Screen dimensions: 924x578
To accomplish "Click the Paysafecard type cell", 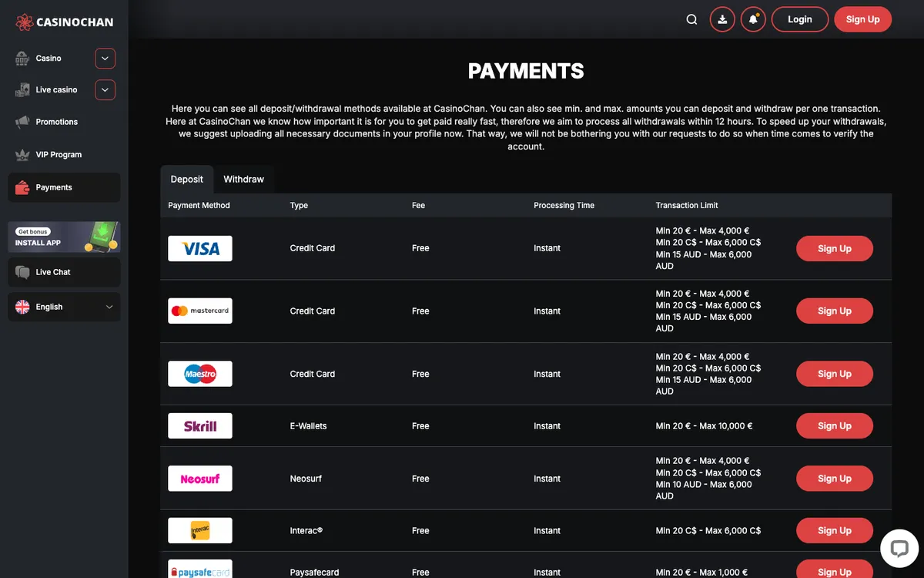I will pos(315,573).
